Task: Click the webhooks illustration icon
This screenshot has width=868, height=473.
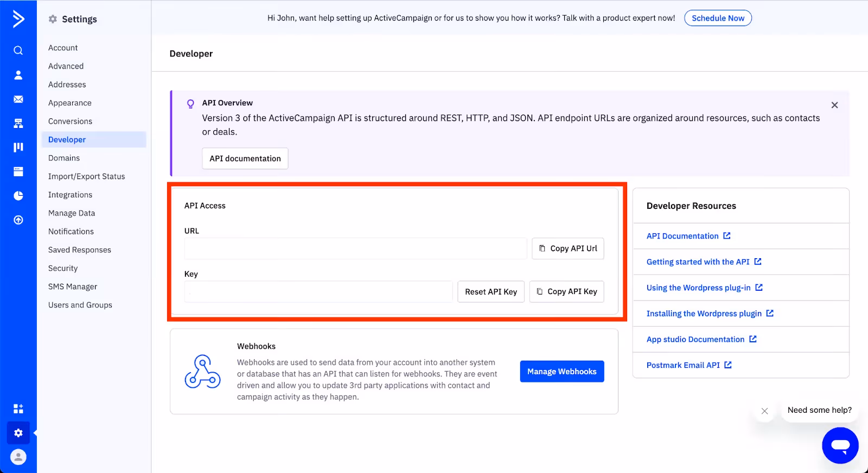Action: [202, 372]
